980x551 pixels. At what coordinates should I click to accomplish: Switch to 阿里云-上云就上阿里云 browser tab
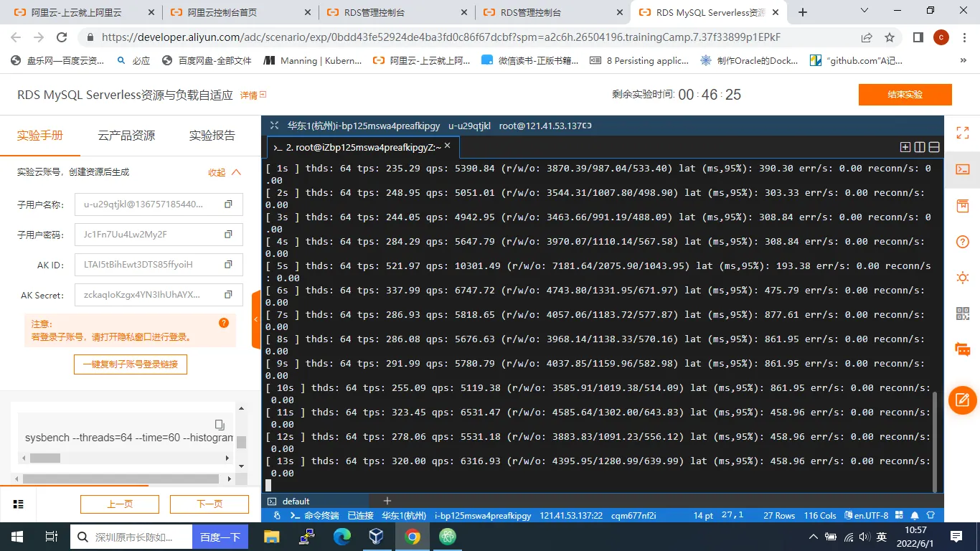tap(84, 12)
